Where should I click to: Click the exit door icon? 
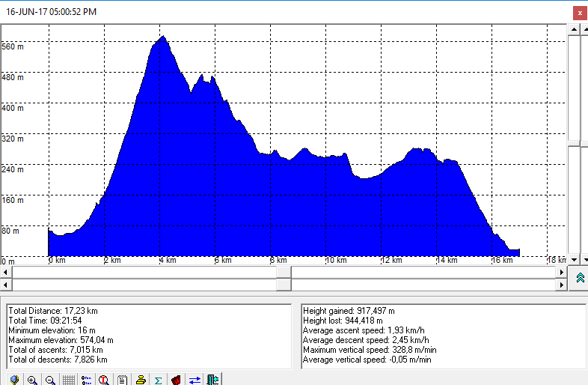[212, 380]
